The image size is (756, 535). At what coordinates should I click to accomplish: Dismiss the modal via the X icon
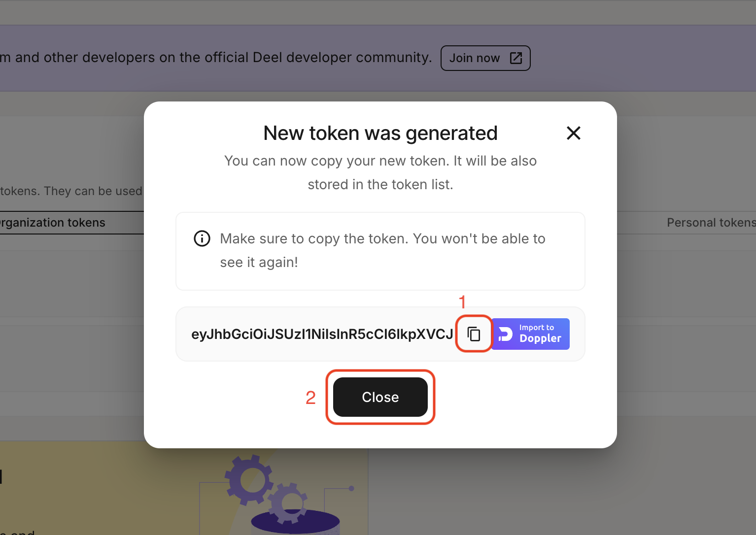click(573, 133)
